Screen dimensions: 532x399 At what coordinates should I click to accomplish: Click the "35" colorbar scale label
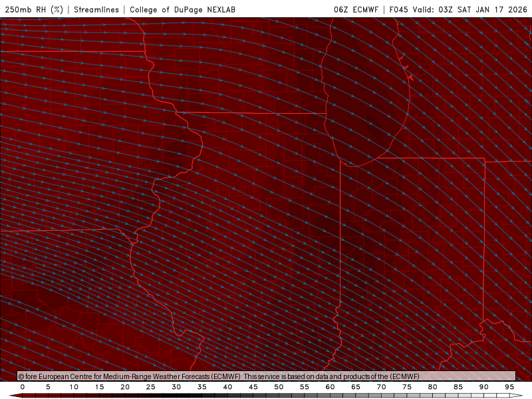coord(202,387)
